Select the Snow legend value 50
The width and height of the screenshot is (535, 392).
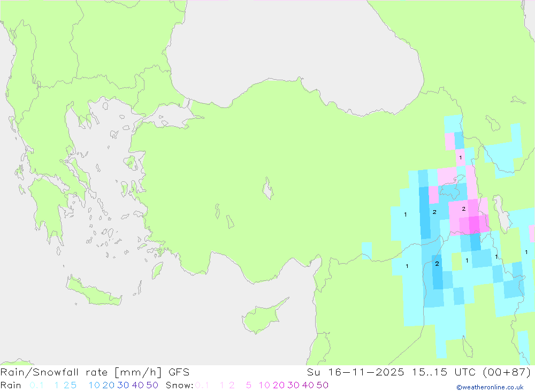pos(323,385)
